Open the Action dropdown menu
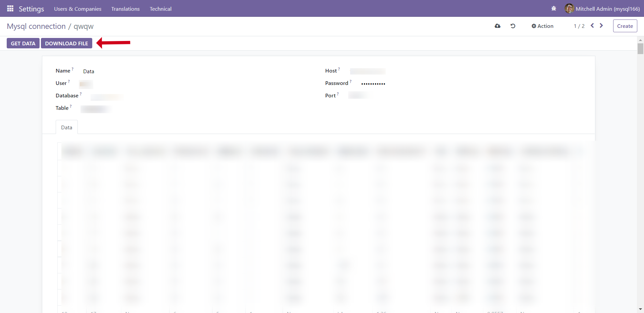Image resolution: width=644 pixels, height=313 pixels. tap(542, 26)
